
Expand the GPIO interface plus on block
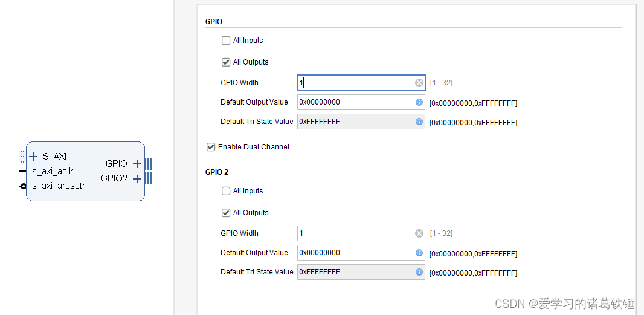click(137, 164)
